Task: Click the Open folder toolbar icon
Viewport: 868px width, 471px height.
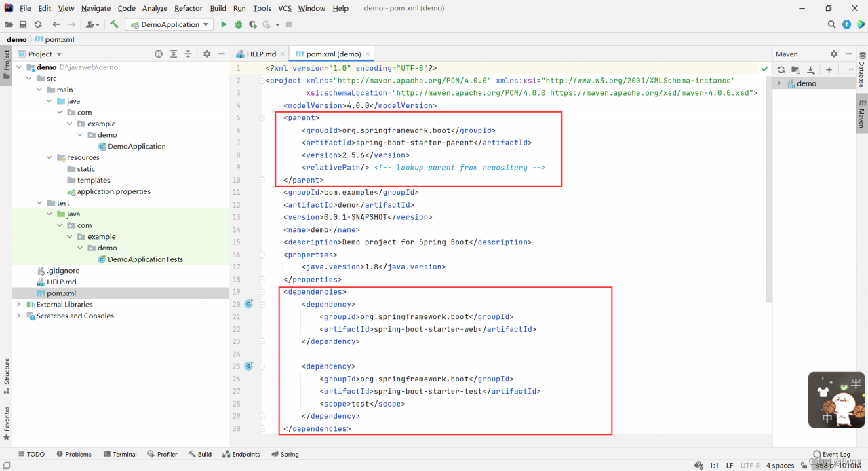Action: click(x=9, y=24)
